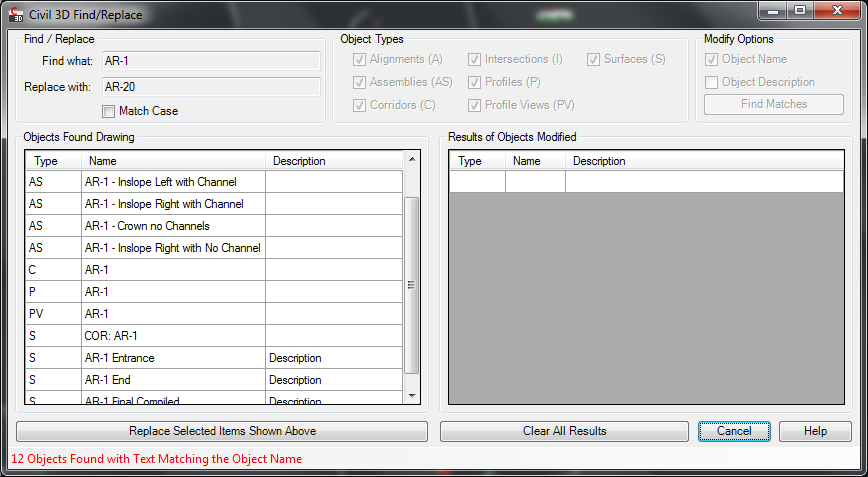Click Description column header in Objects Found
Screen dimensions: 868x477
coord(334,161)
